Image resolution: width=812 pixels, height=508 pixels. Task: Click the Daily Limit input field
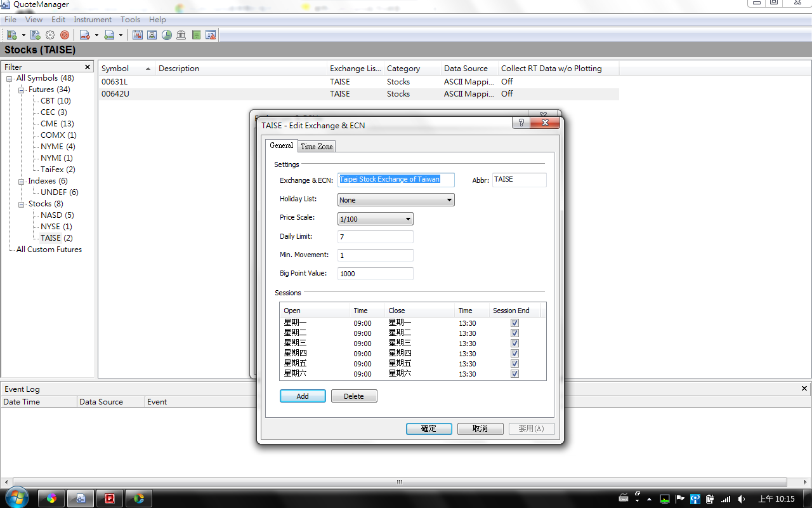pos(376,237)
